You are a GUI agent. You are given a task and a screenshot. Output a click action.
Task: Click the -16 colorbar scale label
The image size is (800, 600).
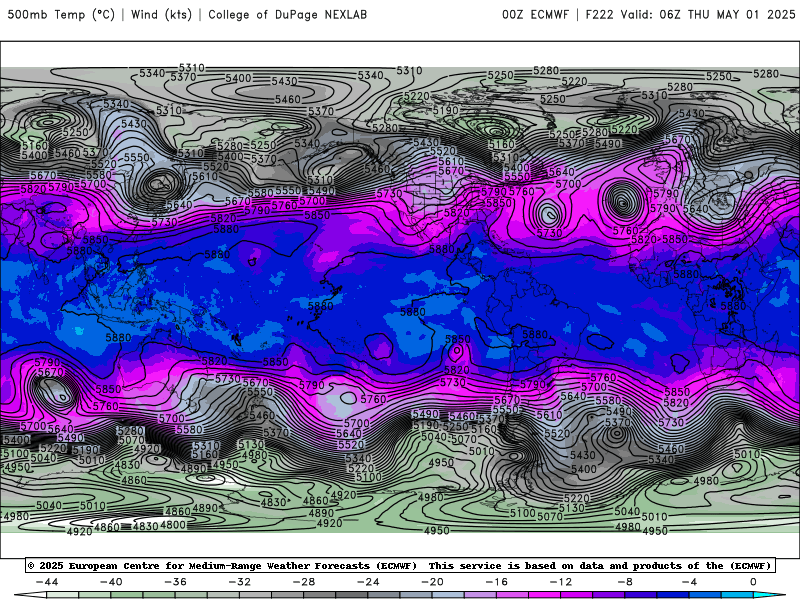pyautogui.click(x=497, y=582)
